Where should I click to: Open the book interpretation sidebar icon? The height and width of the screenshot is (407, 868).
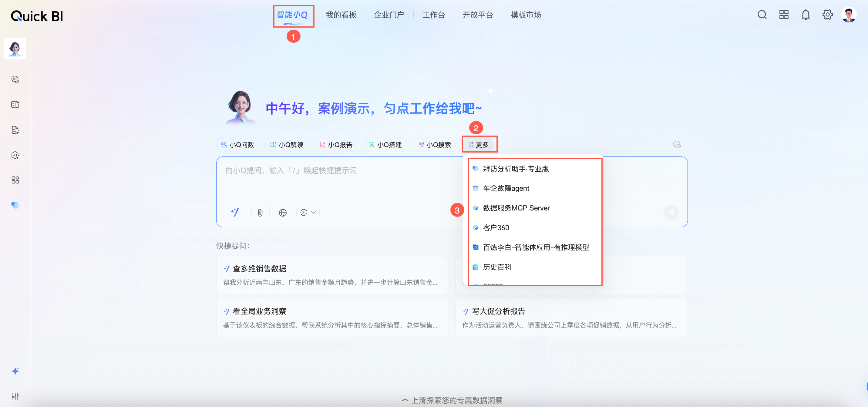[x=15, y=104]
